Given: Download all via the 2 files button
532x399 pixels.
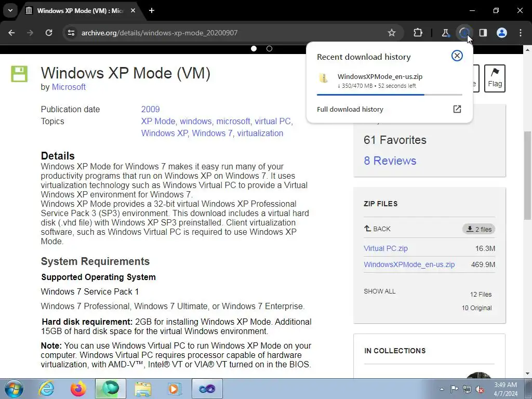Looking at the screenshot, I should [x=478, y=229].
